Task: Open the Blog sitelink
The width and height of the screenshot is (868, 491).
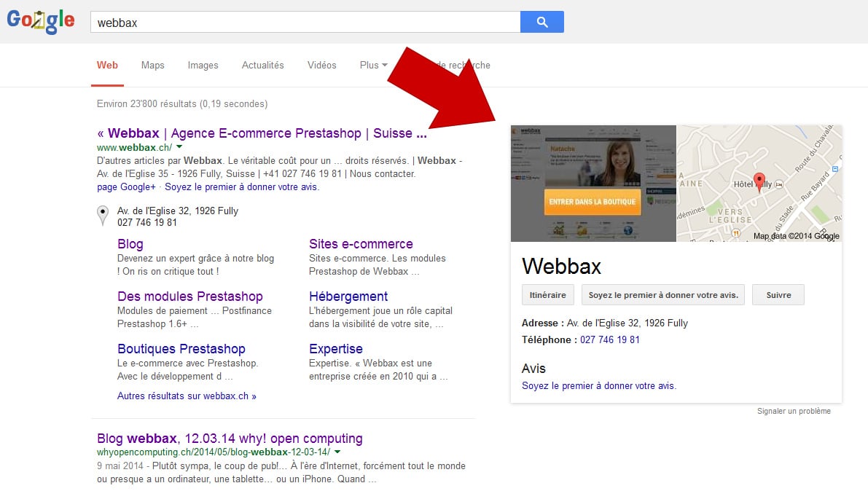Action: pos(130,244)
